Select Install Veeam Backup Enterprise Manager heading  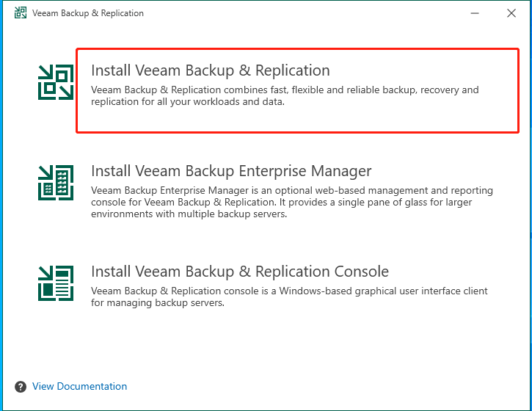(231, 171)
